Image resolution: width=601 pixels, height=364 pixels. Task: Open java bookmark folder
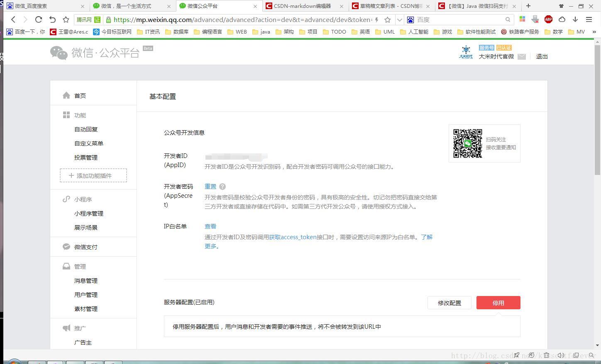click(x=261, y=32)
